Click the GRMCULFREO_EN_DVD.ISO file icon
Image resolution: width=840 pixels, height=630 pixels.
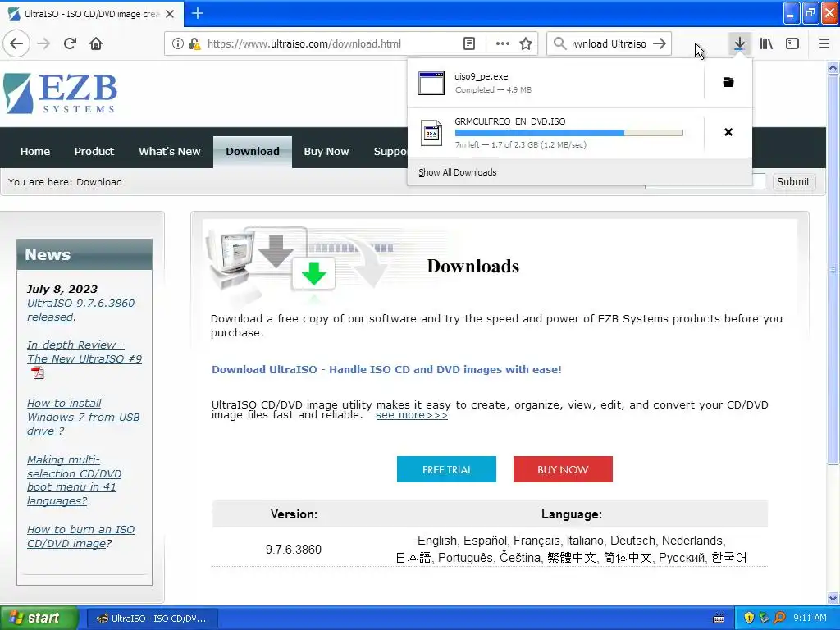431,133
